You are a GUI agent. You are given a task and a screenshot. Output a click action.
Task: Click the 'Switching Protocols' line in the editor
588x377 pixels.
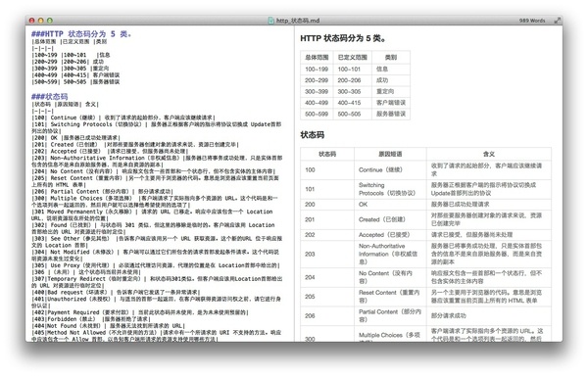point(157,124)
